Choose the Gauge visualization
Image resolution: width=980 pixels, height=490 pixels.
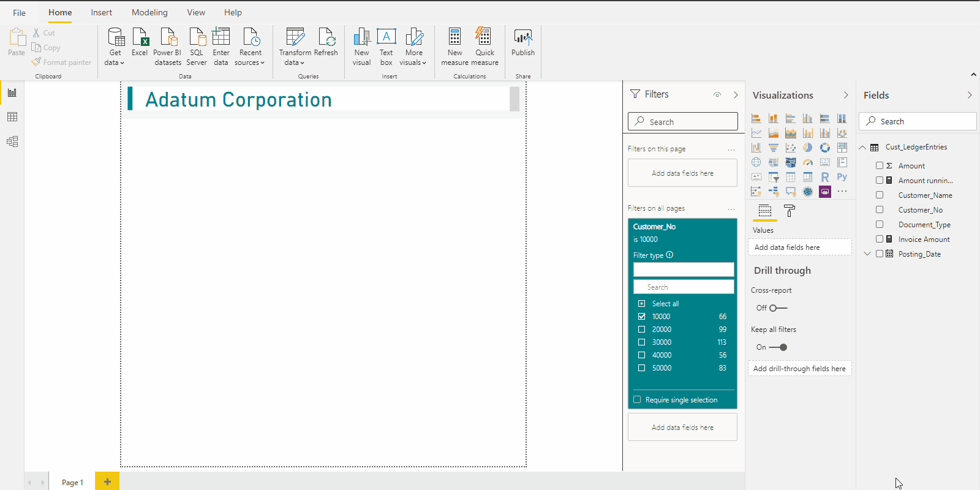[x=808, y=162]
